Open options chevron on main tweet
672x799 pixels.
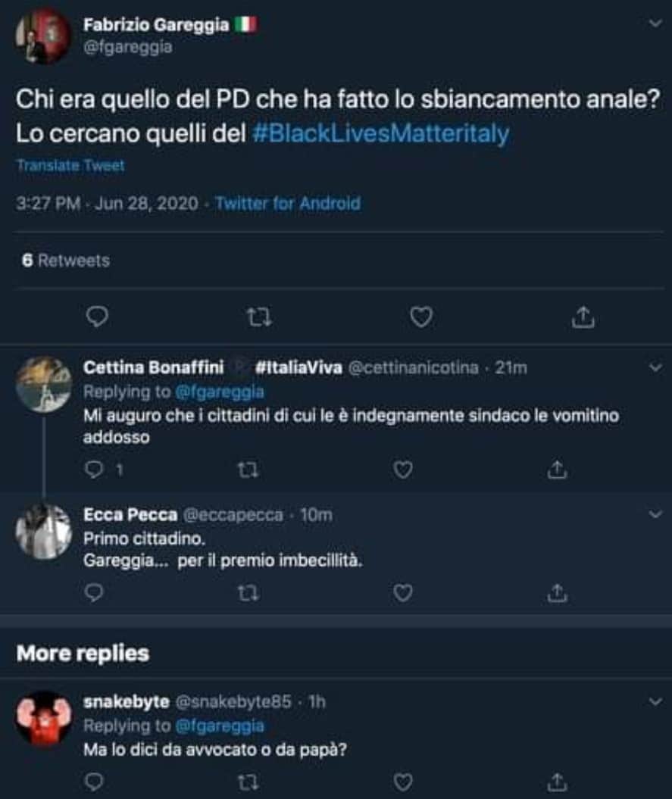click(655, 23)
